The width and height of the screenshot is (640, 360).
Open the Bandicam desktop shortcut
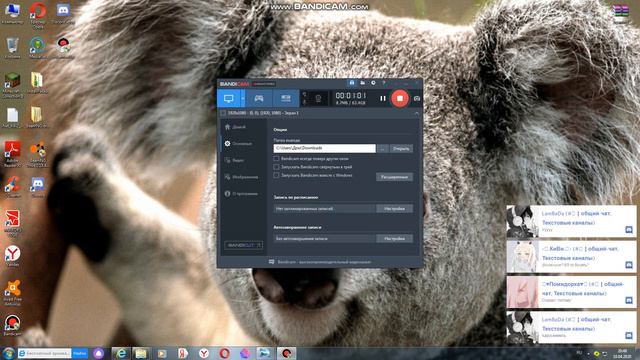click(12, 325)
